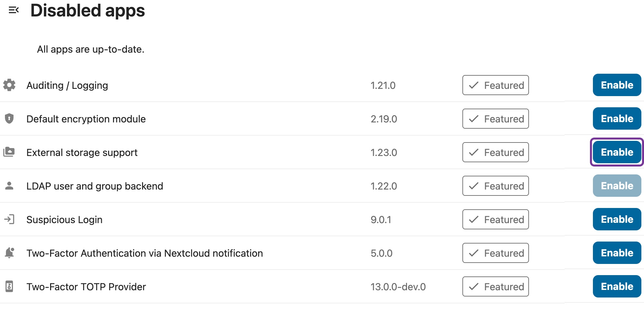Click the Default encryption module shield icon
The image size is (644, 310).
(9, 118)
